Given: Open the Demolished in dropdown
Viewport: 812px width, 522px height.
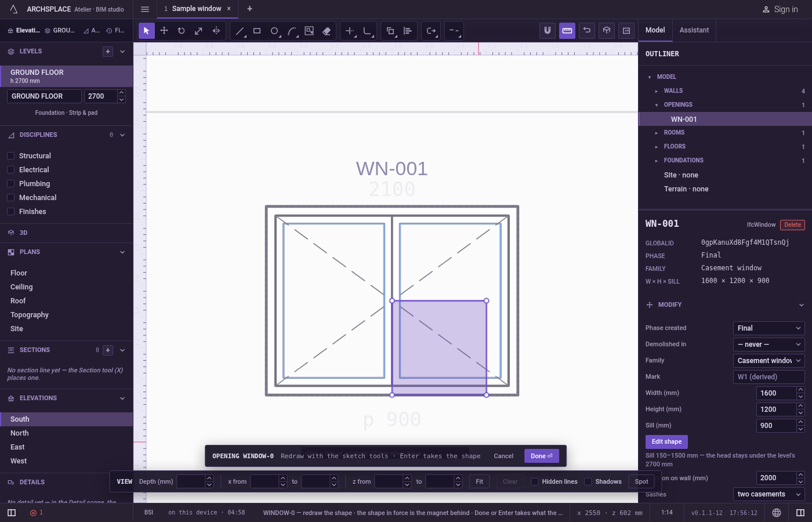Looking at the screenshot, I should (x=768, y=345).
